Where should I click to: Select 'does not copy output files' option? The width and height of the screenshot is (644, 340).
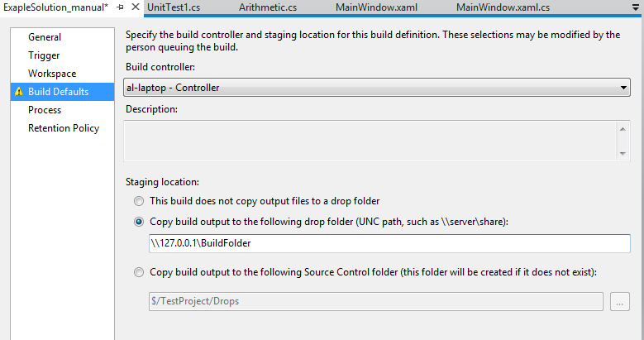(139, 201)
